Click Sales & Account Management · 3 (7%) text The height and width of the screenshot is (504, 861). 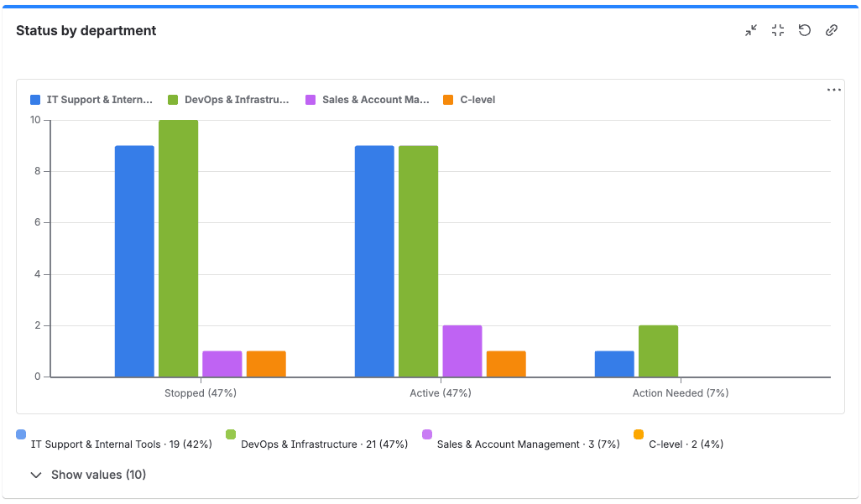pyautogui.click(x=528, y=444)
